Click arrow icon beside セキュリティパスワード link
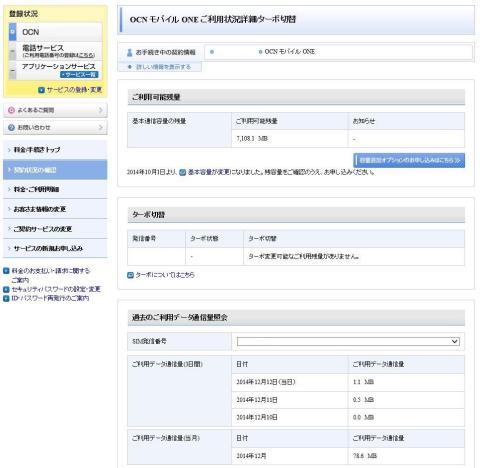 click(6, 289)
